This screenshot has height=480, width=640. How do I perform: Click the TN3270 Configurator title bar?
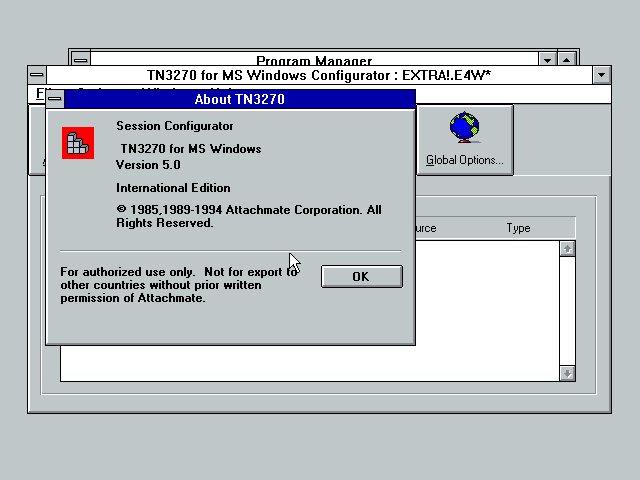pyautogui.click(x=319, y=75)
